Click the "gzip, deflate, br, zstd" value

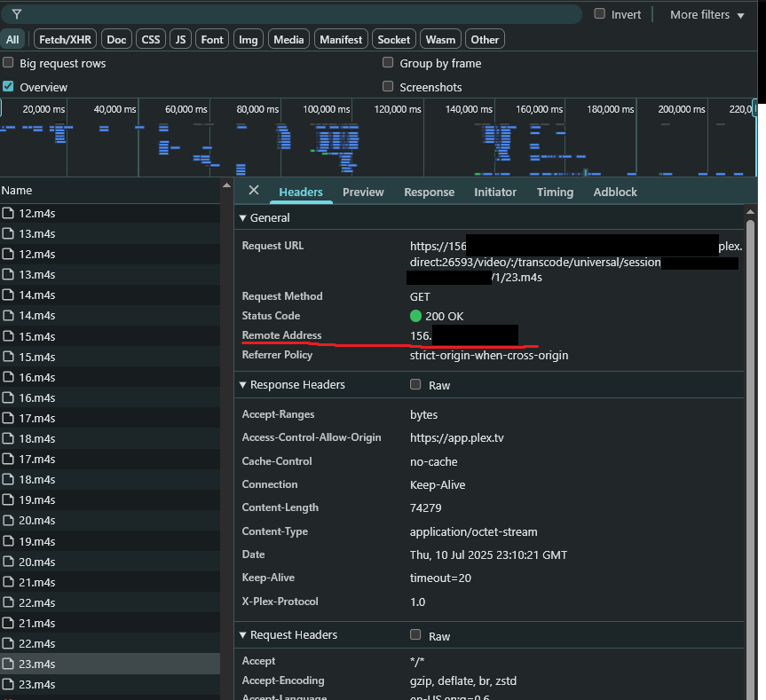click(463, 681)
